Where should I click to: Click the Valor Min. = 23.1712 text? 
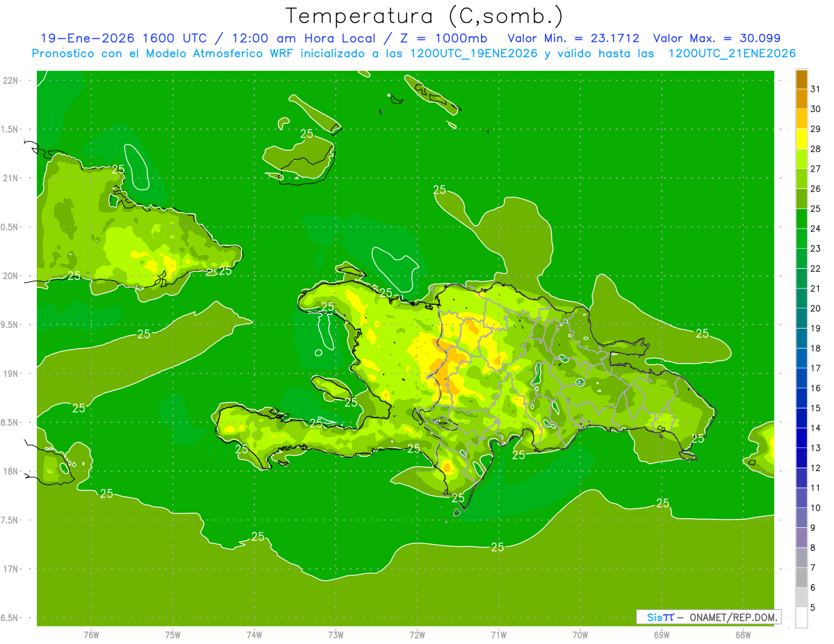[573, 38]
